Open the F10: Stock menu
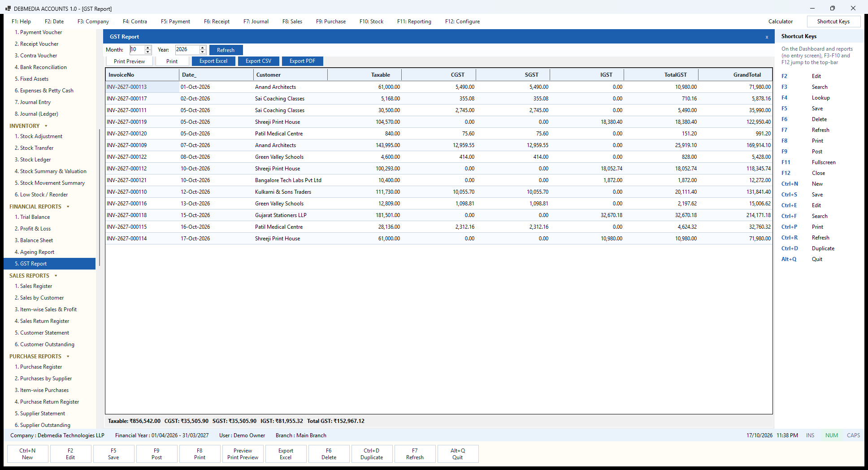Image resolution: width=868 pixels, height=470 pixels. tap(371, 22)
